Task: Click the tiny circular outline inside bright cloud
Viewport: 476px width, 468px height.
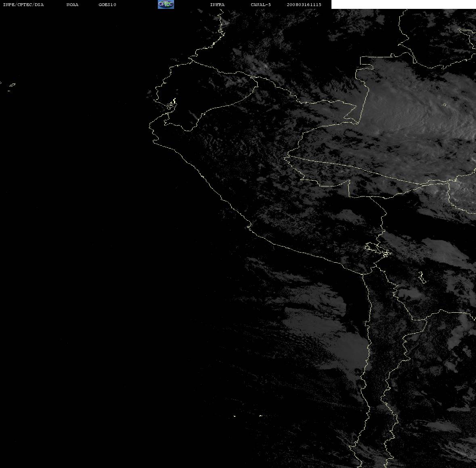Action: tap(444, 105)
